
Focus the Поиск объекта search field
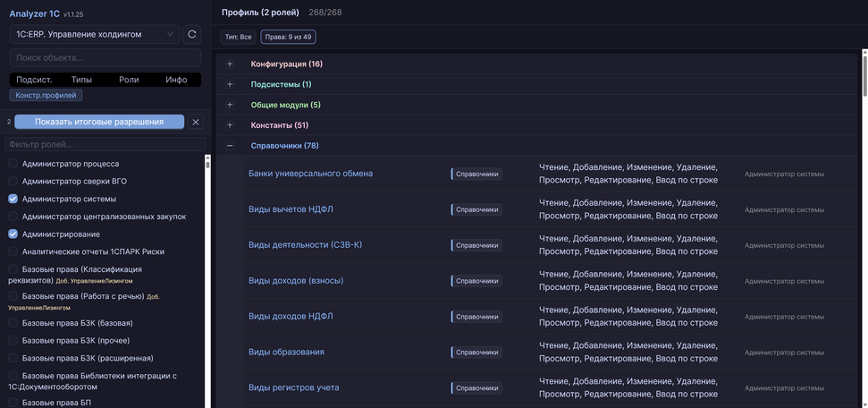click(105, 58)
